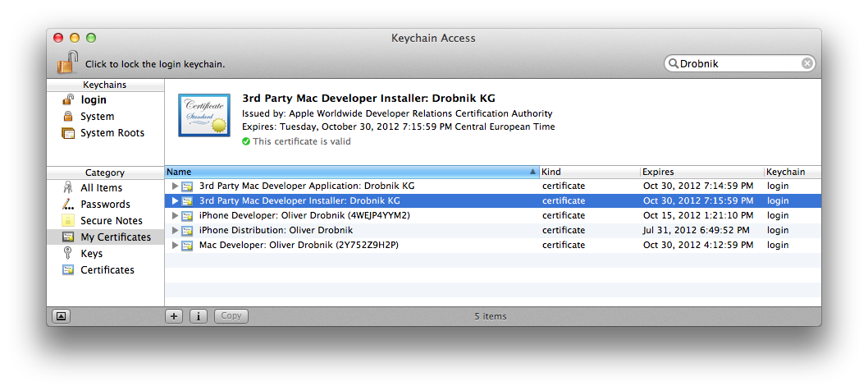This screenshot has height=391, width=868.
Task: Click the 'This certificate is valid' text
Action: pyautogui.click(x=302, y=141)
